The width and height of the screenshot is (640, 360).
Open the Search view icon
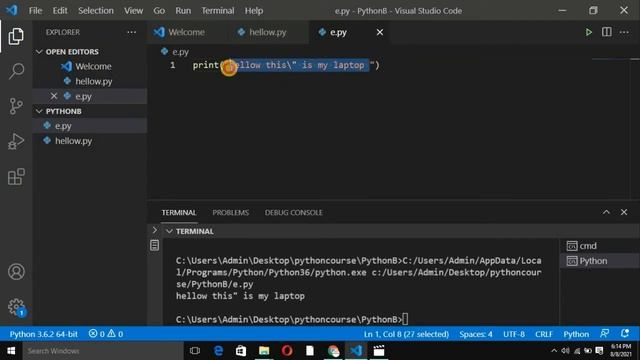pyautogui.click(x=16, y=71)
